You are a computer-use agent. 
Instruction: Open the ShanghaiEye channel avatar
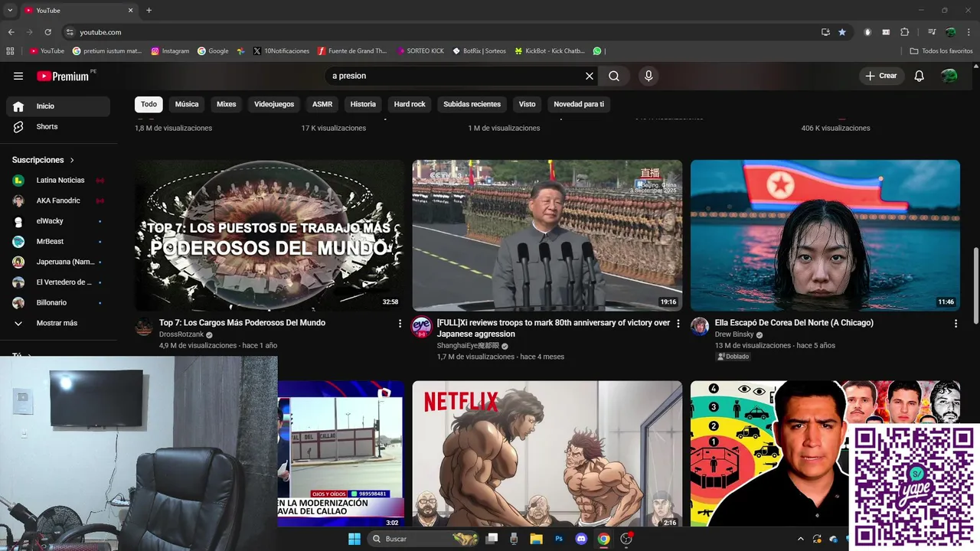[422, 327]
